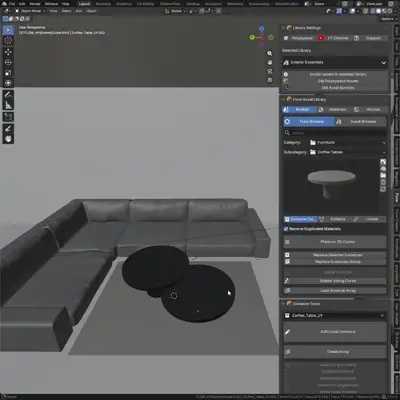The image size is (400, 400).
Task: Uncheck Remove Duplicated Materials checkbox
Action: click(286, 229)
